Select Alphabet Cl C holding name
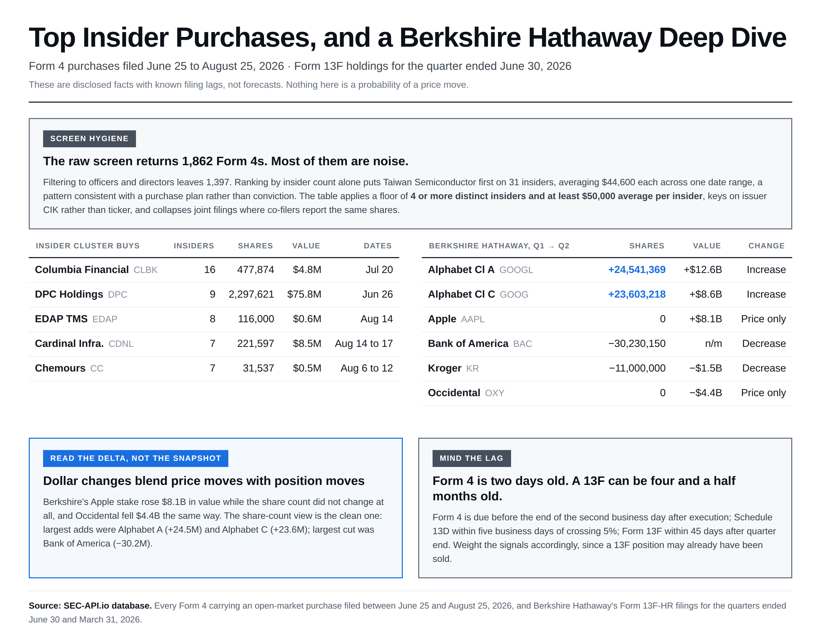 click(x=461, y=294)
